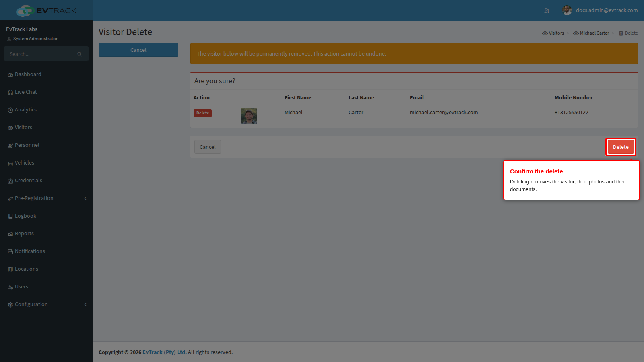Screen dimensions: 644x362
Task: Click the Email column header
Action: coord(417,98)
